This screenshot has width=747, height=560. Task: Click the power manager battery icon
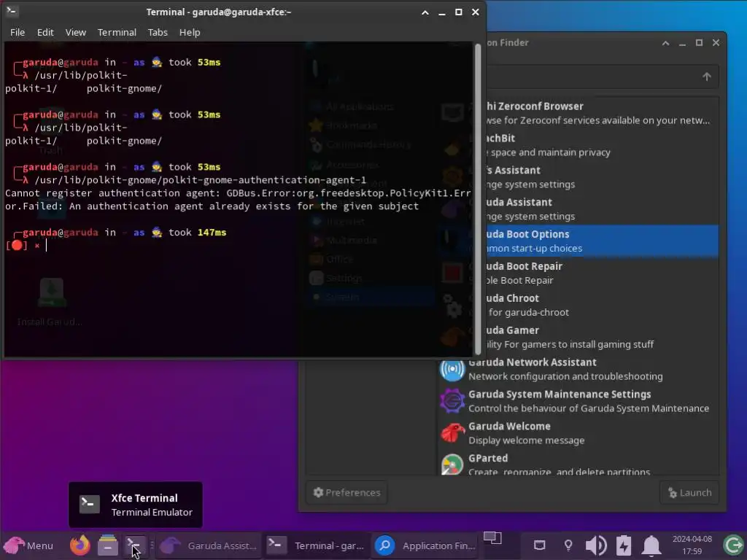(624, 545)
